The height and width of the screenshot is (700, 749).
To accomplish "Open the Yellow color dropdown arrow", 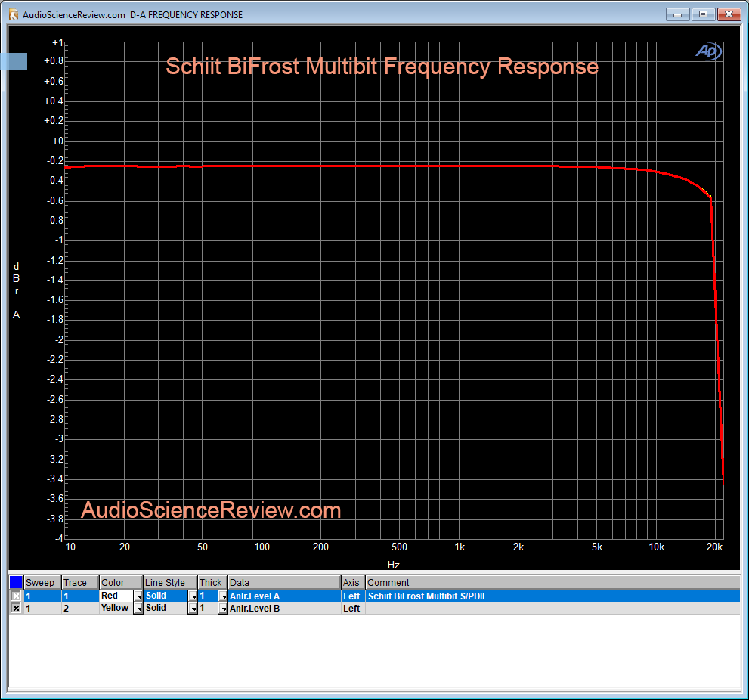I will pyautogui.click(x=138, y=608).
